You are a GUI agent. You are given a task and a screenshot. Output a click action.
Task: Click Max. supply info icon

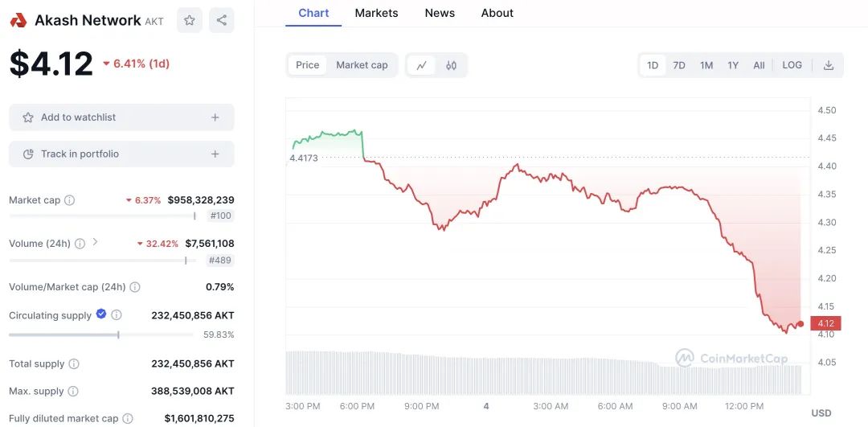[73, 392]
